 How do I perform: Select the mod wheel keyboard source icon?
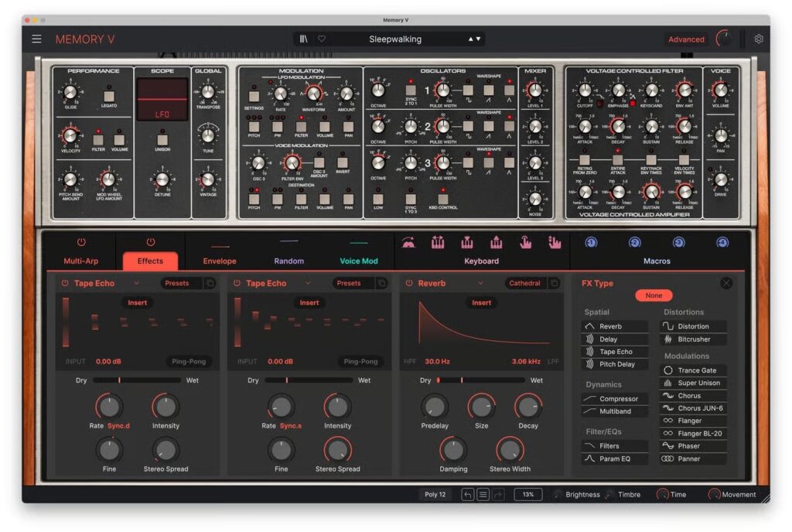[x=408, y=244]
